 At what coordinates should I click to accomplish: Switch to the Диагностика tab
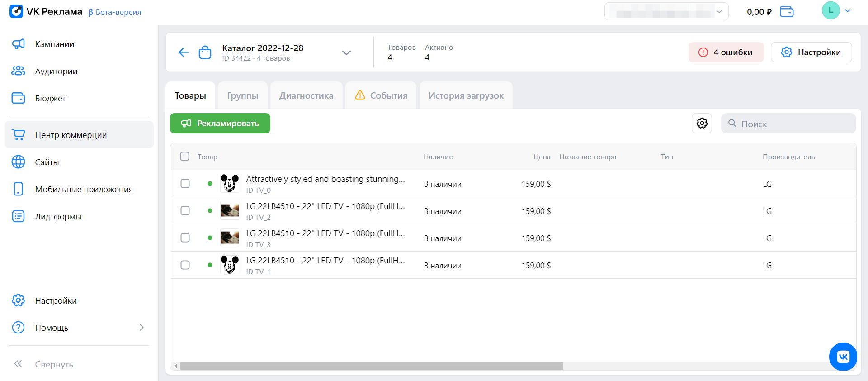[306, 95]
